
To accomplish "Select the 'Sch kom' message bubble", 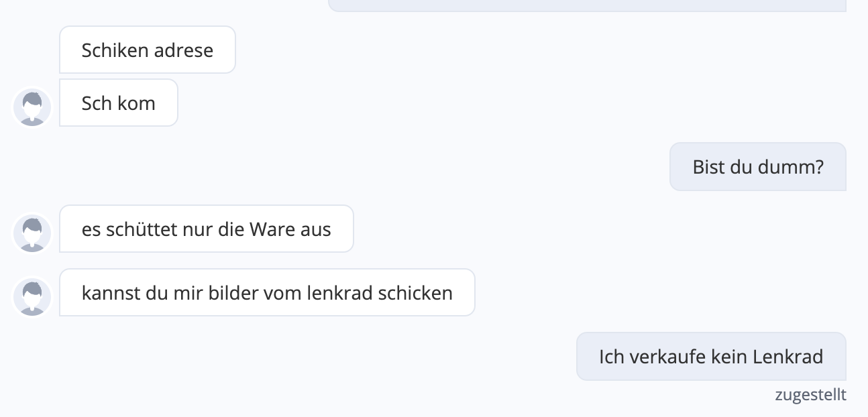I will [x=119, y=103].
